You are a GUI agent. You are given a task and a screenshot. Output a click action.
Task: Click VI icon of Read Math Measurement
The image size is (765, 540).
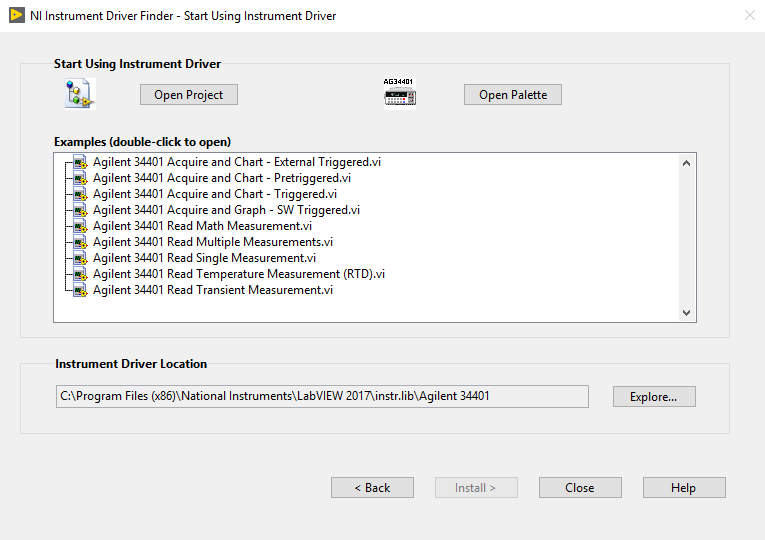(81, 226)
